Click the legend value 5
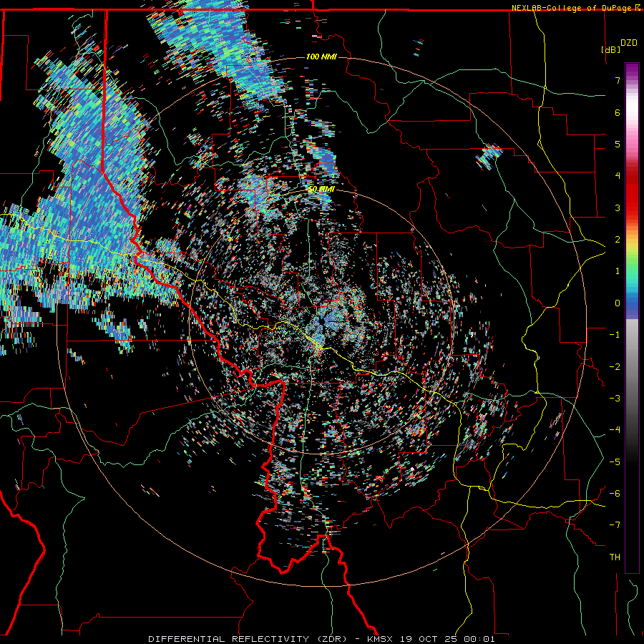Viewport: 644px width, 644px height. click(618, 144)
